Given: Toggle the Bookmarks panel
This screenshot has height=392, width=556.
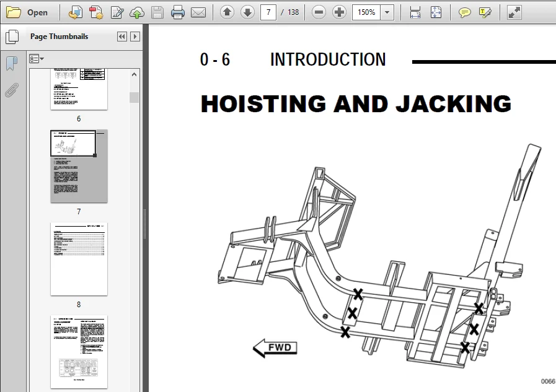Looking at the screenshot, I should point(12,63).
